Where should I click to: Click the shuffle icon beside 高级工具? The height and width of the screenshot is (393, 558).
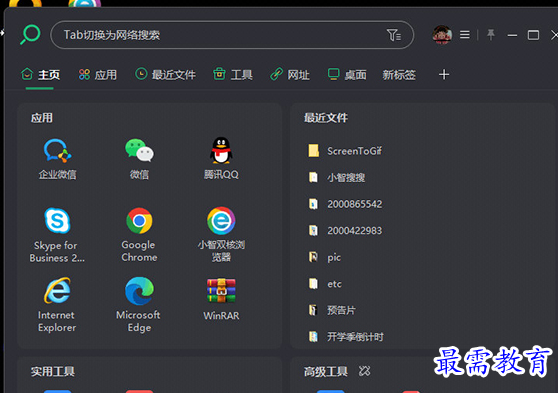pos(364,371)
